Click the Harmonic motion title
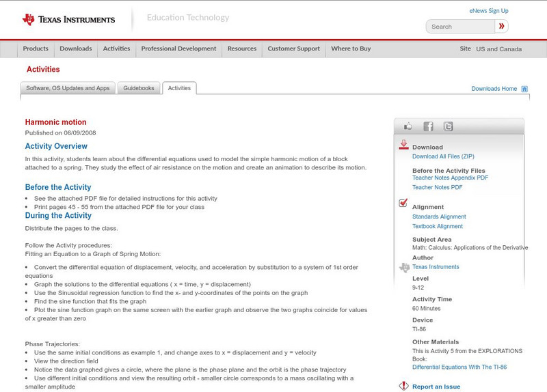Image resolution: width=547 pixels, height=392 pixels. coord(56,122)
